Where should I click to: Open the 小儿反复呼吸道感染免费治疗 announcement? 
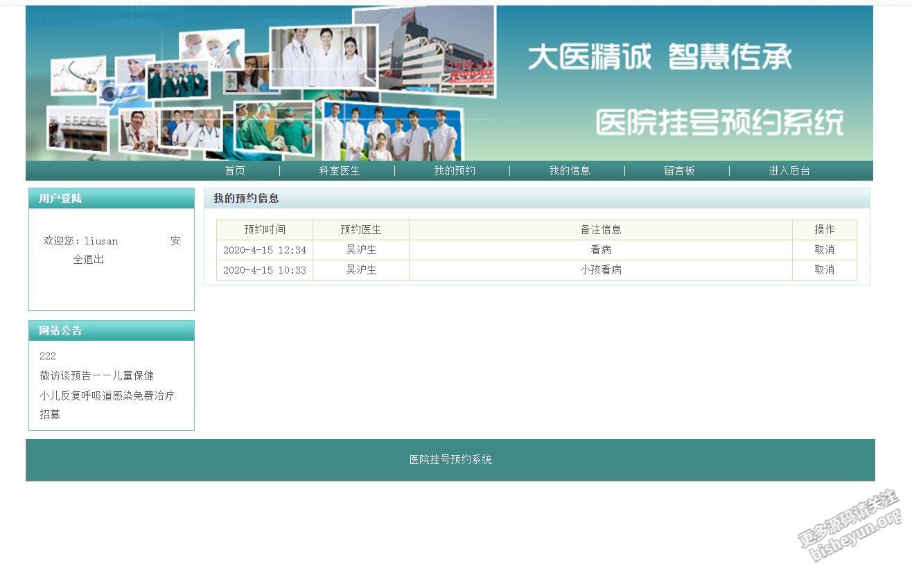pos(107,395)
